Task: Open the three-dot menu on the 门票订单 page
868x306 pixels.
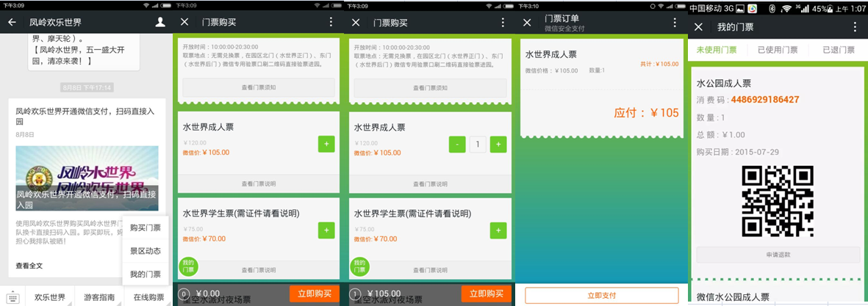Action: click(675, 22)
